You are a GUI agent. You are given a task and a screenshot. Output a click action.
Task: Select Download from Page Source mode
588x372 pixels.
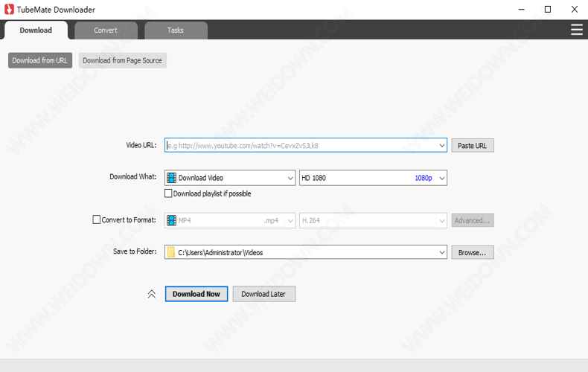coord(123,60)
